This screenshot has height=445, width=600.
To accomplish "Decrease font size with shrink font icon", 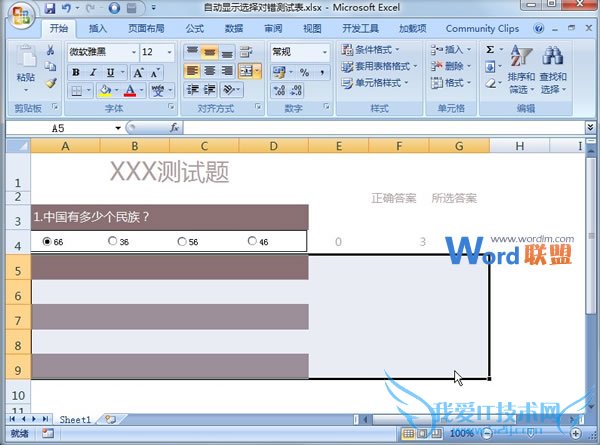I will 155,72.
